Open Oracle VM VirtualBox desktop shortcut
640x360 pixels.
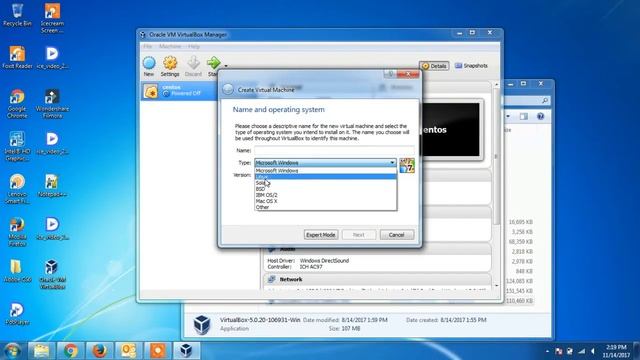[x=52, y=274]
